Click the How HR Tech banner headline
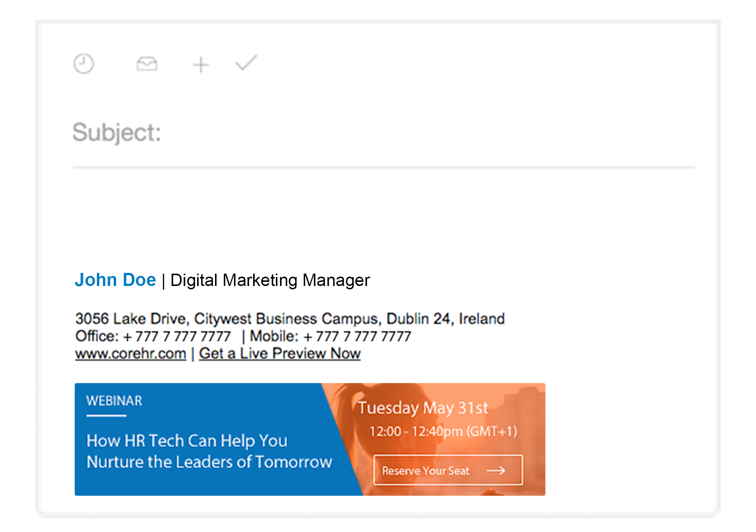Viewport: 756px width, 532px height. click(x=187, y=441)
